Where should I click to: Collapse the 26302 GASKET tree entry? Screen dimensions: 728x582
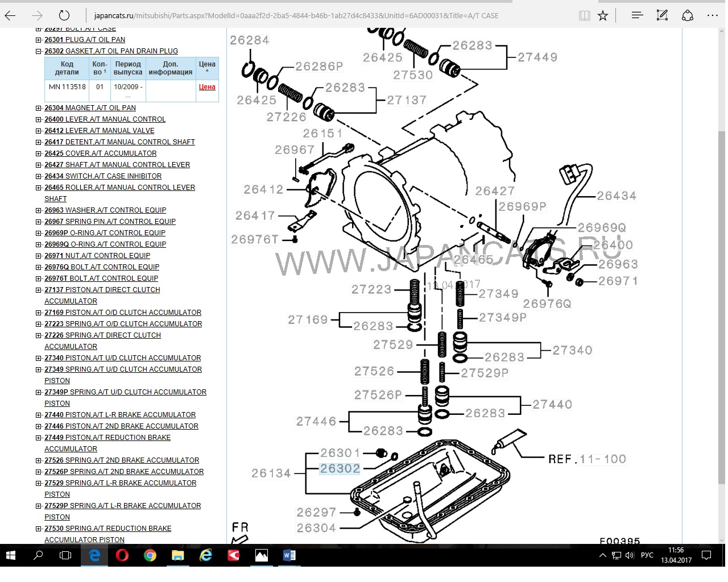pos(39,51)
